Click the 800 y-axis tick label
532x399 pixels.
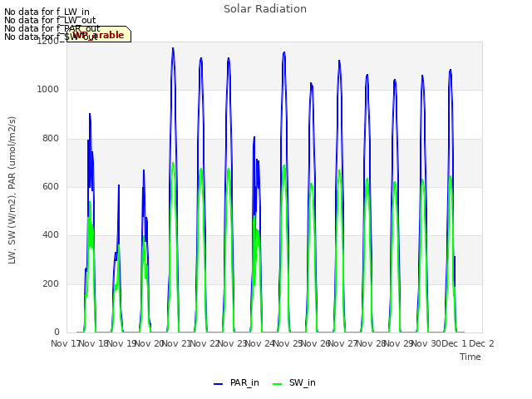click(51, 139)
